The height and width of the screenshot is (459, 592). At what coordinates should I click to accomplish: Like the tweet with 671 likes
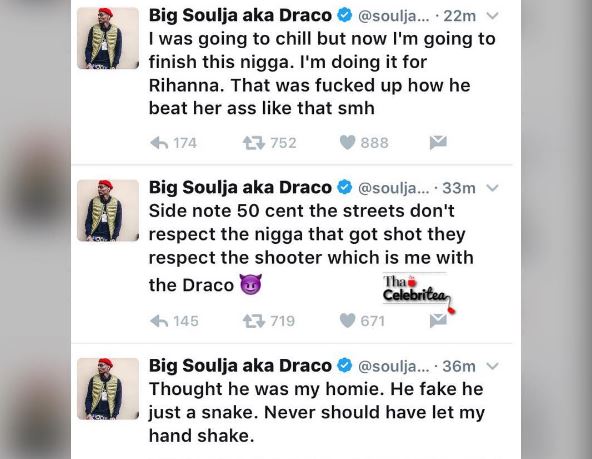tap(347, 321)
